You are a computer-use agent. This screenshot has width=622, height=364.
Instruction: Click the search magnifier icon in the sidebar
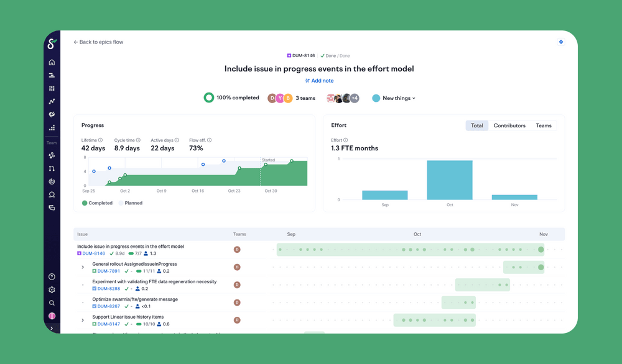pos(52,303)
